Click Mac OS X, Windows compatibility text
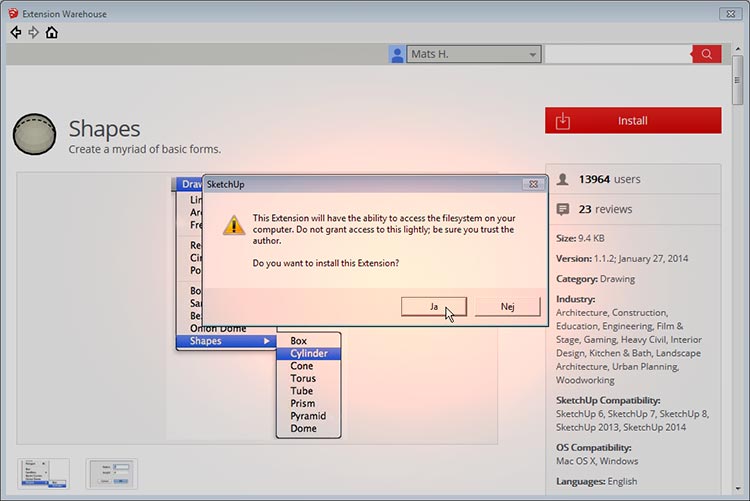Viewport: 750px width, 501px height. [597, 461]
